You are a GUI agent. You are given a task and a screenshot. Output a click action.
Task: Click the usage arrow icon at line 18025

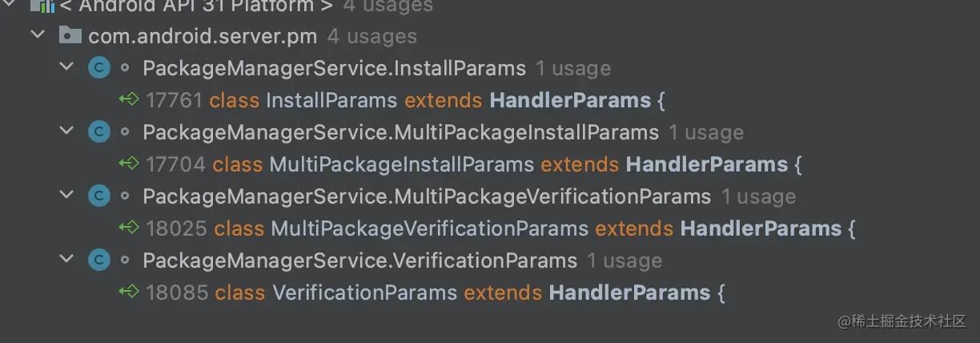(x=129, y=228)
